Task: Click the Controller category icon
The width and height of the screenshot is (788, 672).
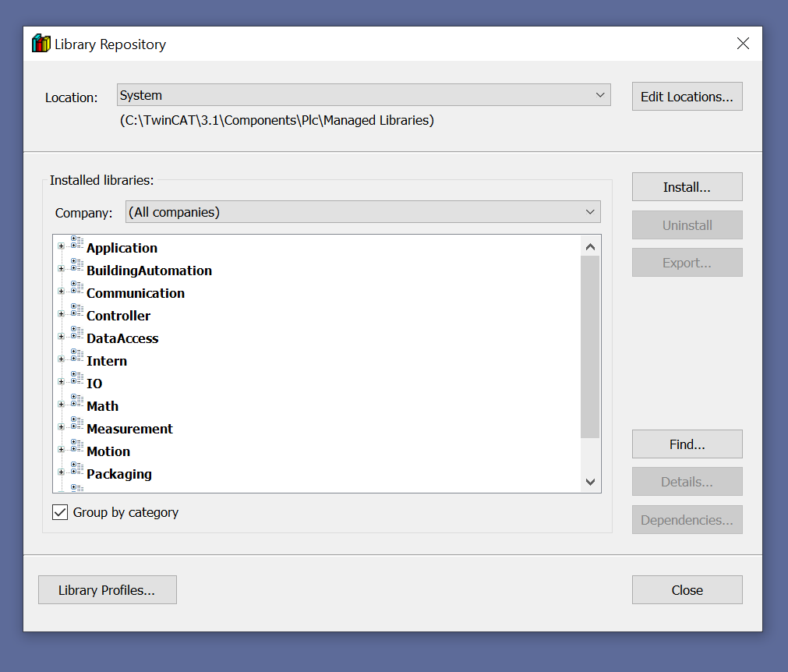Action: point(77,310)
